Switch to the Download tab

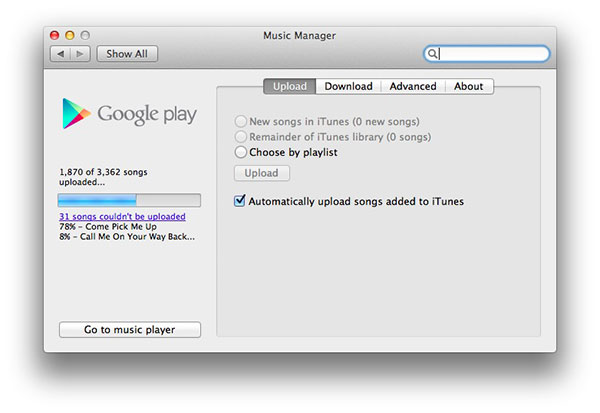pos(348,86)
